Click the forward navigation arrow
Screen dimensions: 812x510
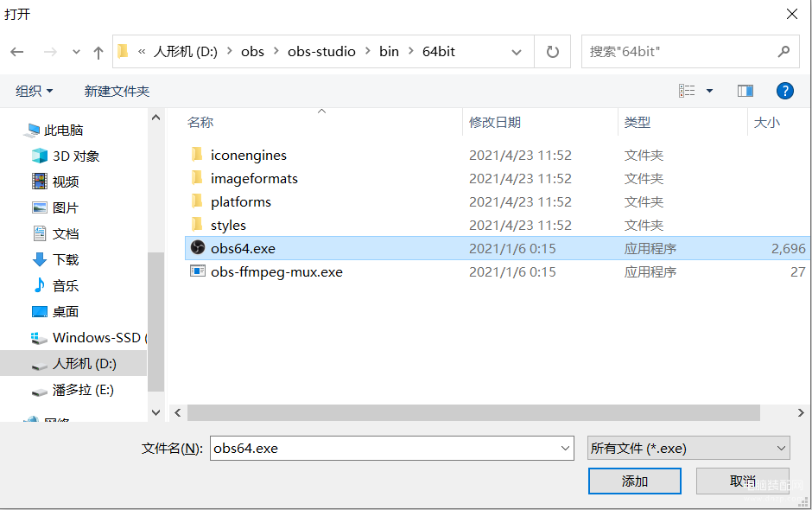coord(50,51)
